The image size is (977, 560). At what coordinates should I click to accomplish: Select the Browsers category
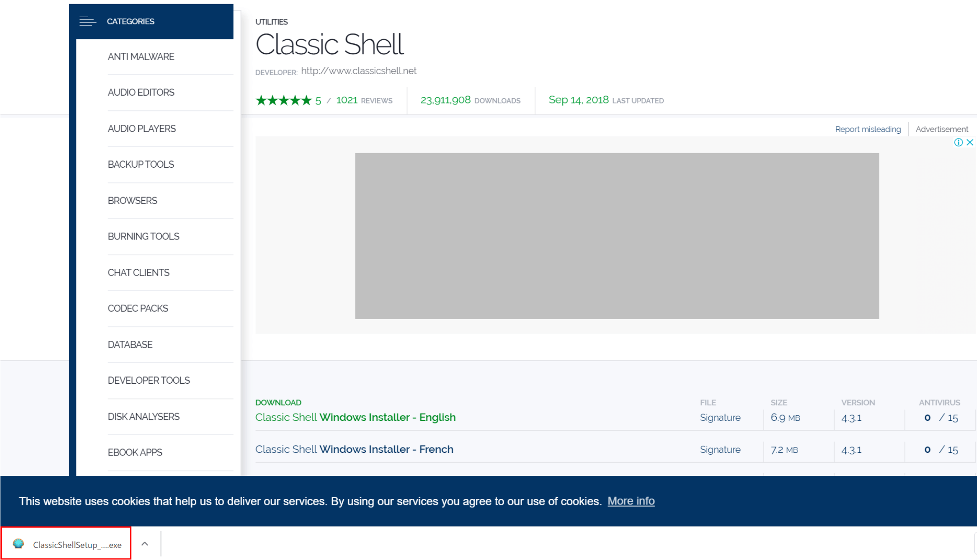132,201
